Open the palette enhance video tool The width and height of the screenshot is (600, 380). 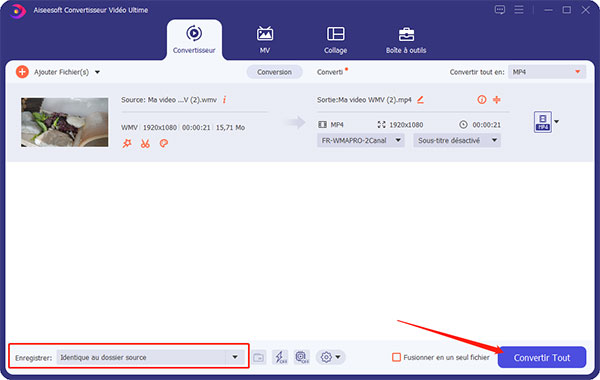pyautogui.click(x=163, y=144)
